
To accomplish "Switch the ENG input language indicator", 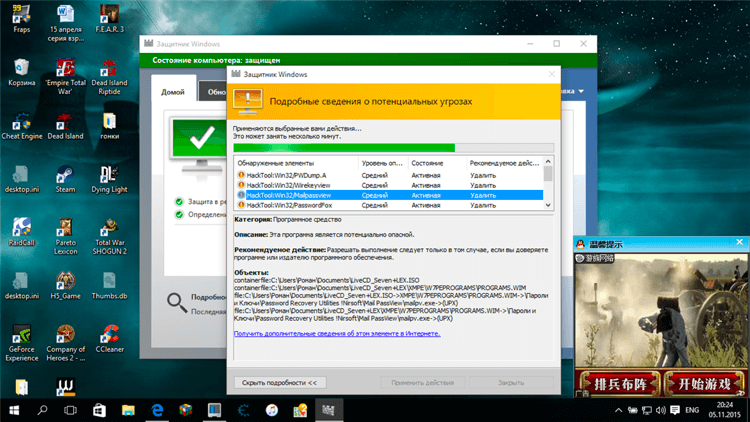I will click(x=692, y=410).
